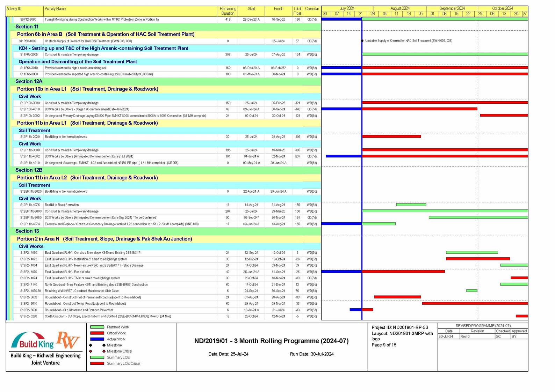Click the blue Actual Work legend swatch
Viewport: 555px width, 392px height.
(x=97, y=339)
